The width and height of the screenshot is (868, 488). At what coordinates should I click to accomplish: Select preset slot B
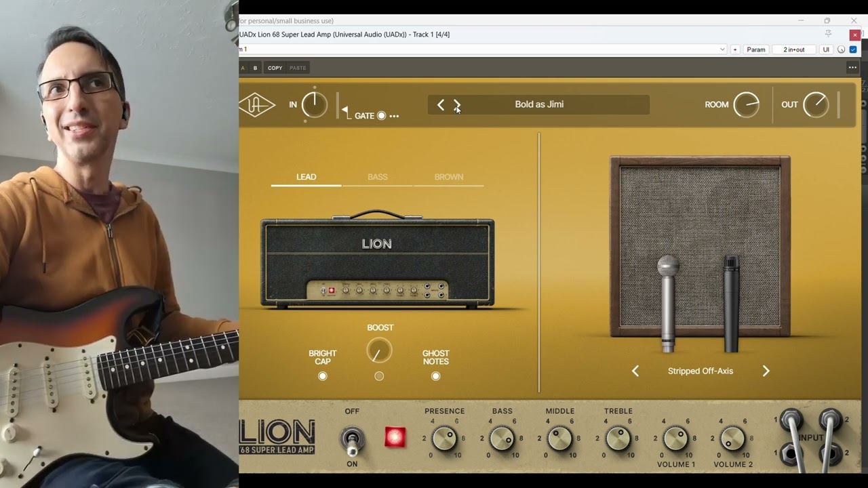click(255, 68)
